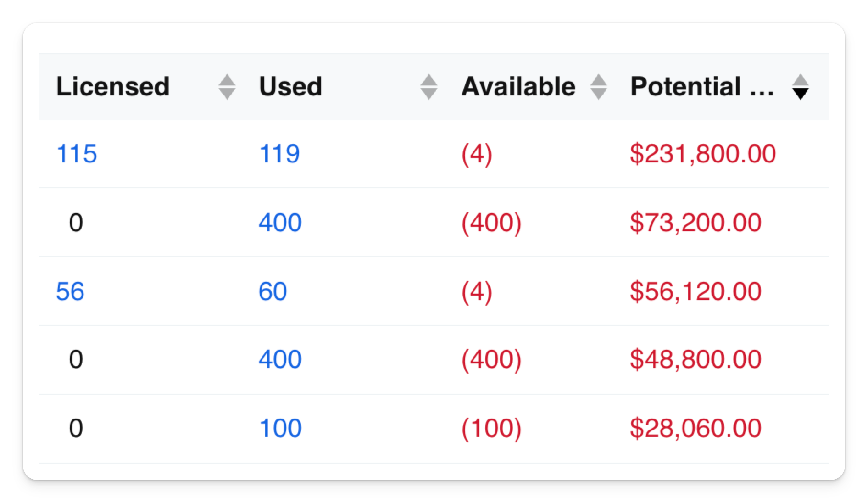Click the first row's 400 used link
Screen dimensions: 868x503
(280, 223)
